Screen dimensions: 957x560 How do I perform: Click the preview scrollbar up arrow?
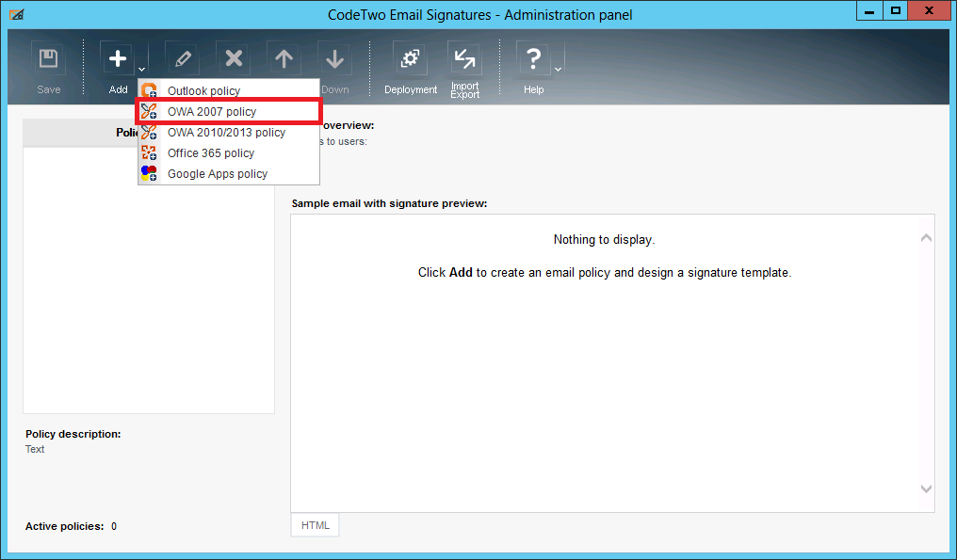pyautogui.click(x=926, y=238)
